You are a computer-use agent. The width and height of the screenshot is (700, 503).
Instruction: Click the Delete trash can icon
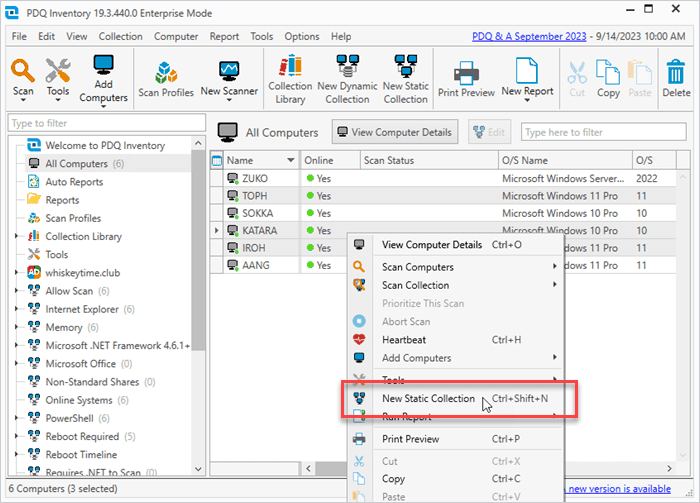pos(675,72)
